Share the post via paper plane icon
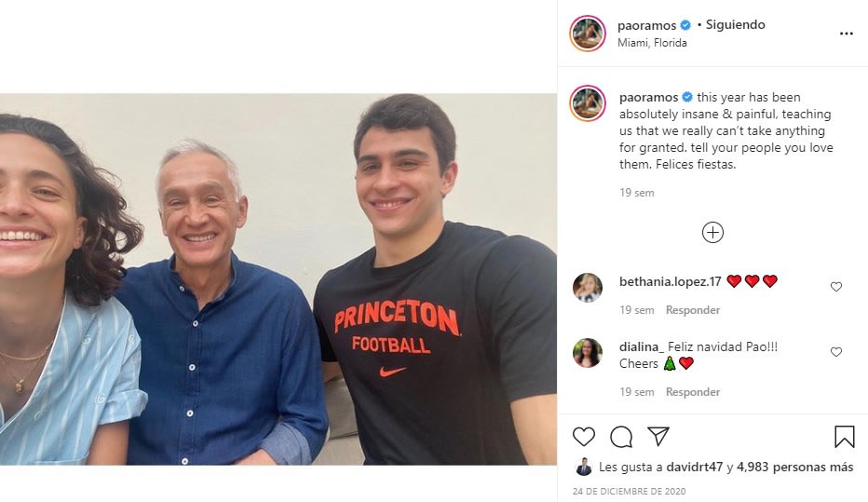 point(658,437)
